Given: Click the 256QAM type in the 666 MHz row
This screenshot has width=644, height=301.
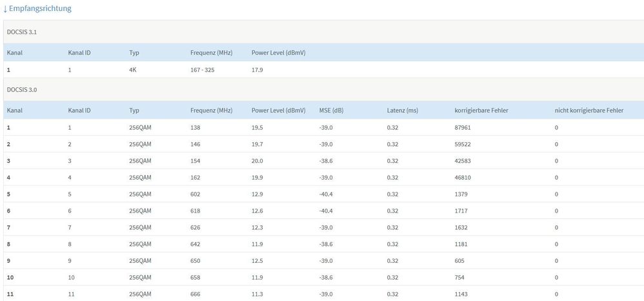Looking at the screenshot, I should pyautogui.click(x=140, y=294).
